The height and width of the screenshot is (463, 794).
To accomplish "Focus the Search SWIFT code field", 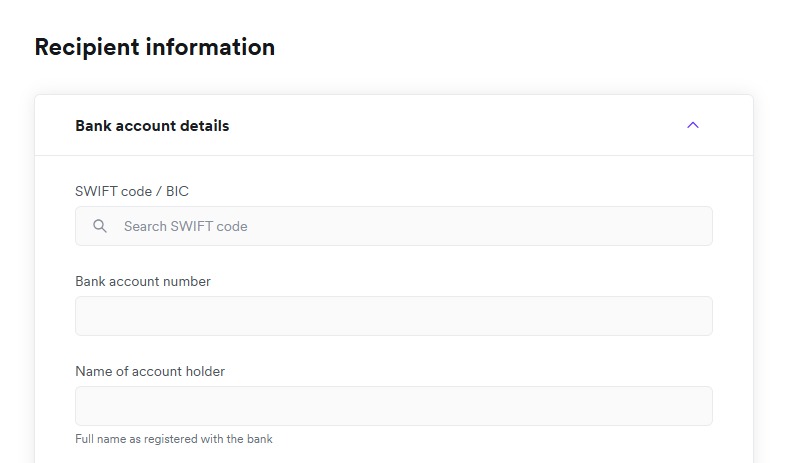I will [x=400, y=226].
